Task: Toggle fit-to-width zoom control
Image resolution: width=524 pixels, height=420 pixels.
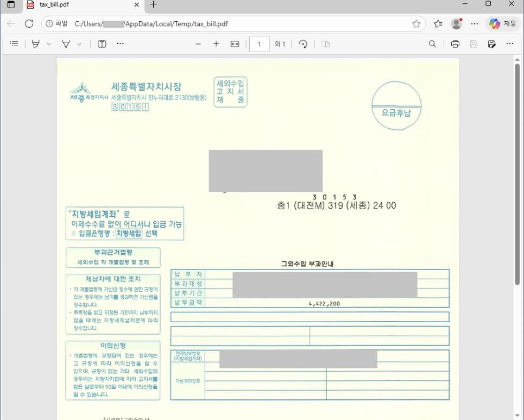Action: click(x=235, y=44)
